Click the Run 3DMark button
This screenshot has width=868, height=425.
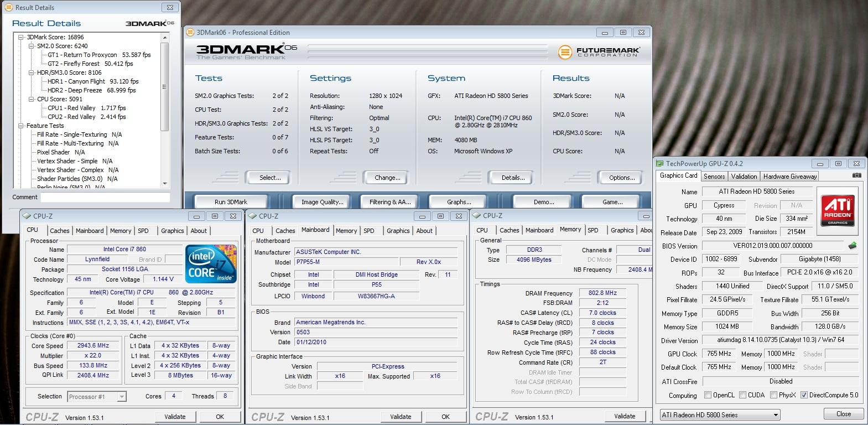point(231,202)
